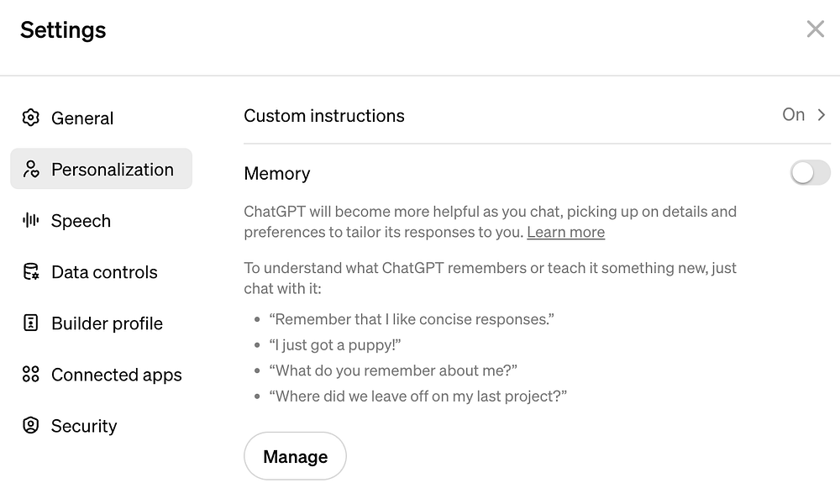Click the Memory section heading

click(277, 174)
